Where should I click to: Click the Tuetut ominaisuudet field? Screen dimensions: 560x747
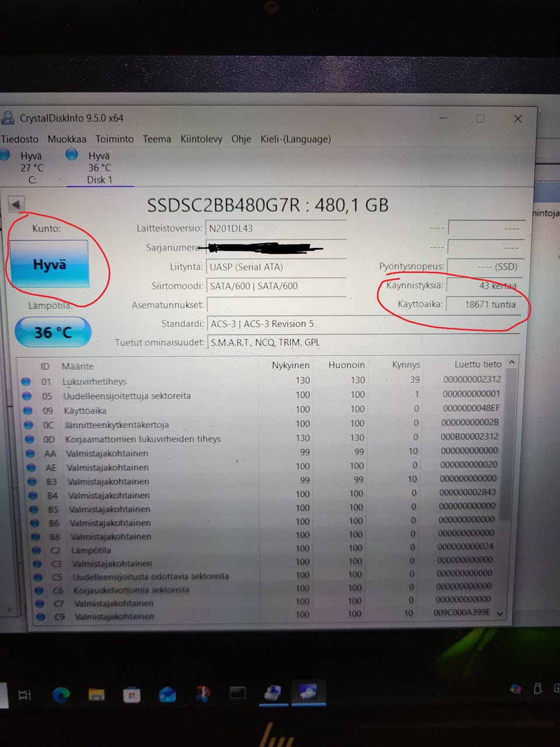coord(362,343)
